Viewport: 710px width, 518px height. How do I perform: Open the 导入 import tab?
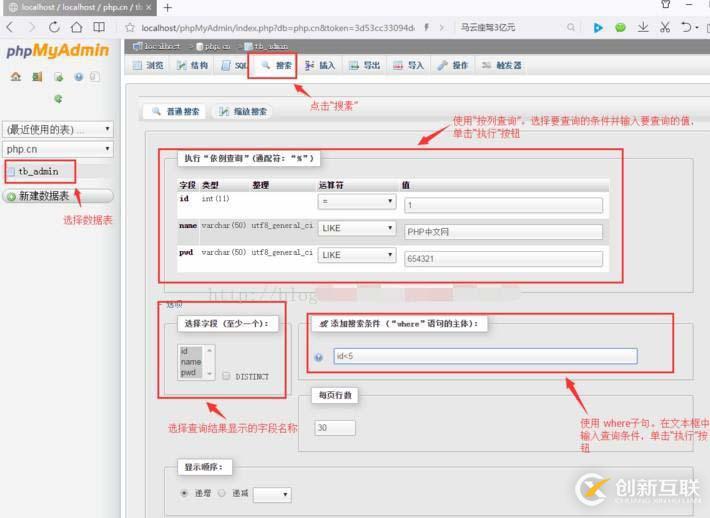coord(408,65)
